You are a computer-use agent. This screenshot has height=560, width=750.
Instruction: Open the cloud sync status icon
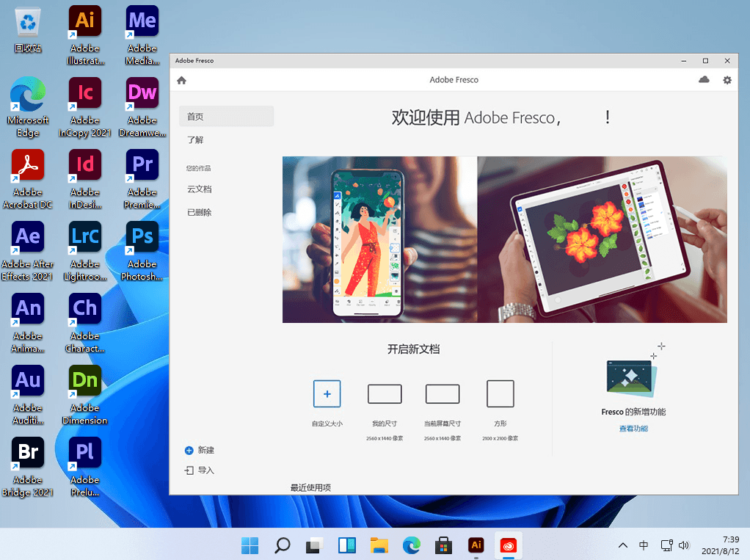(704, 80)
